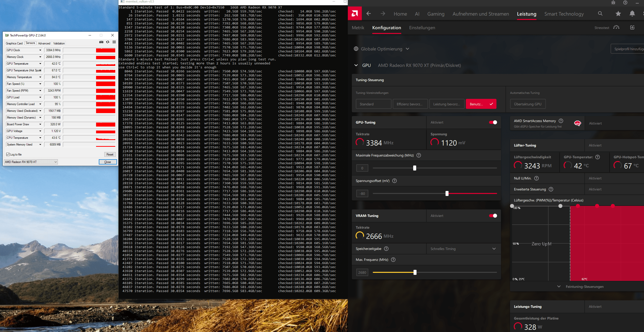Take GPU-Z screenshot camera icon
The image size is (644, 332).
click(101, 42)
